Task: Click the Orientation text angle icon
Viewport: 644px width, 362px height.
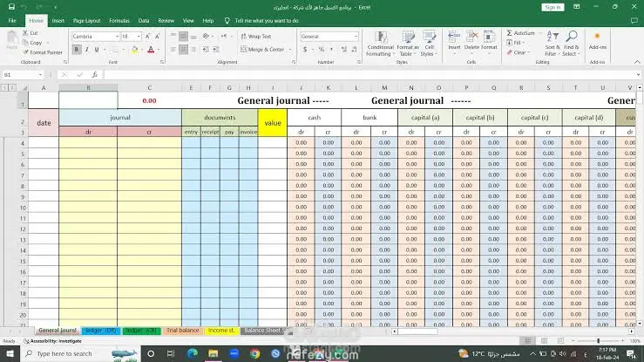Action: click(x=207, y=37)
